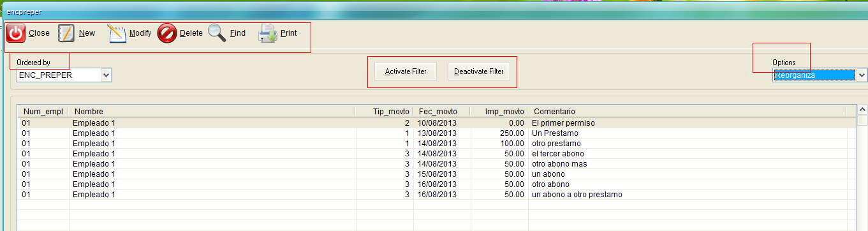Select row with comment 'Un Prestamo'

click(x=436, y=133)
